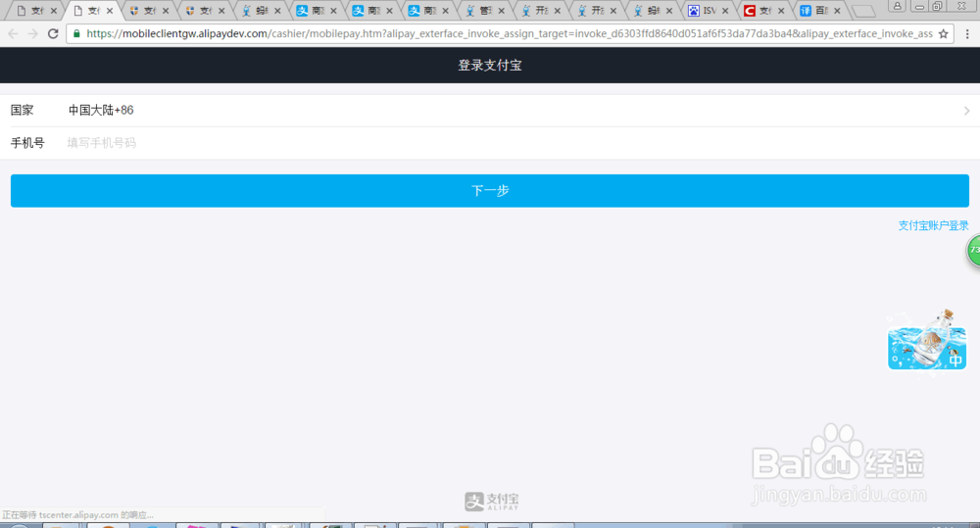Select the address bar URL
The height and width of the screenshot is (528, 980).
pos(510,33)
